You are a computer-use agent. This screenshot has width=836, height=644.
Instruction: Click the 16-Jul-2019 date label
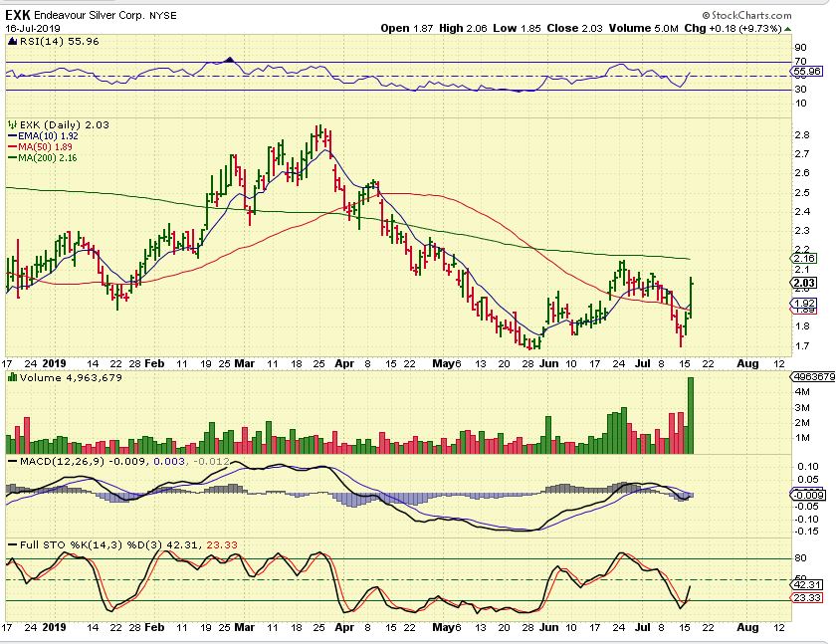click(x=33, y=28)
